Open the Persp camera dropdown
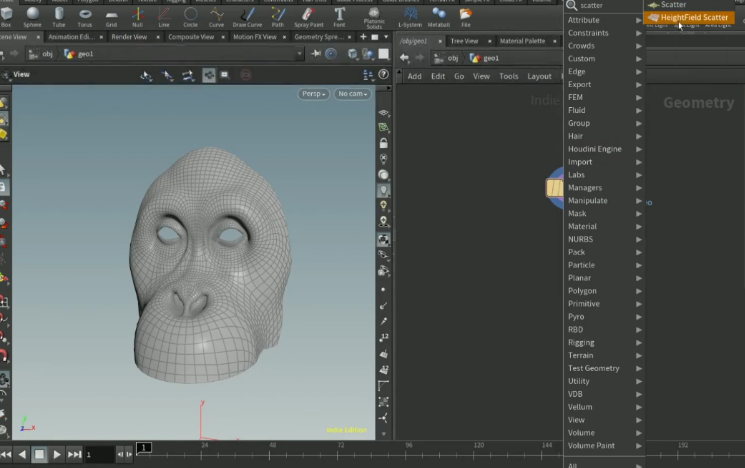 coord(314,94)
